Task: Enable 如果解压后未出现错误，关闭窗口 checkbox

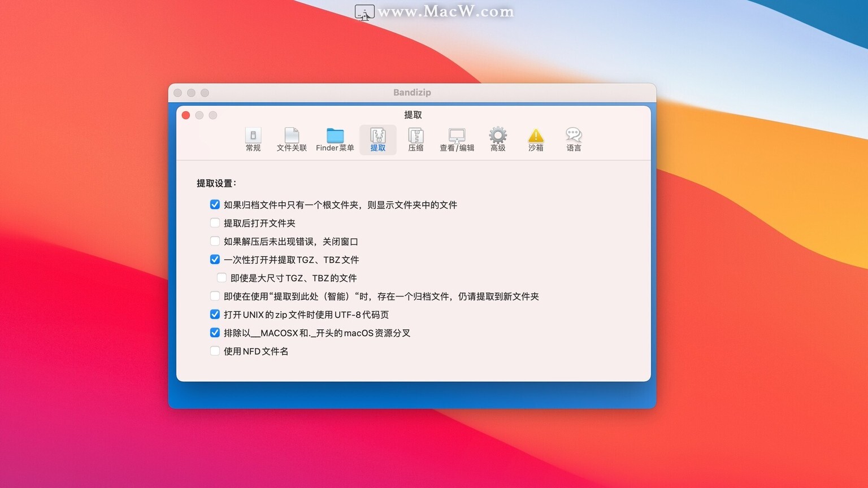Action: (x=215, y=241)
